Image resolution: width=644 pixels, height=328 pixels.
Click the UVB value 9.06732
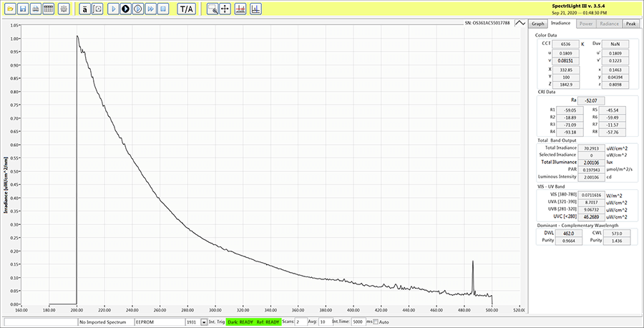tap(591, 210)
